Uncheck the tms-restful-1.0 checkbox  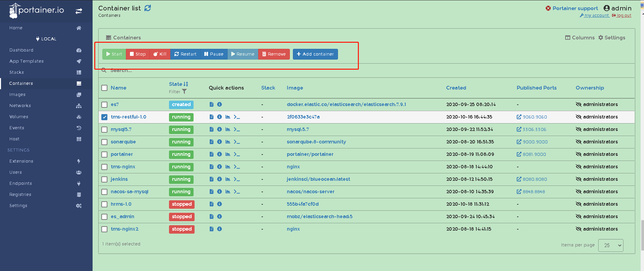point(104,117)
